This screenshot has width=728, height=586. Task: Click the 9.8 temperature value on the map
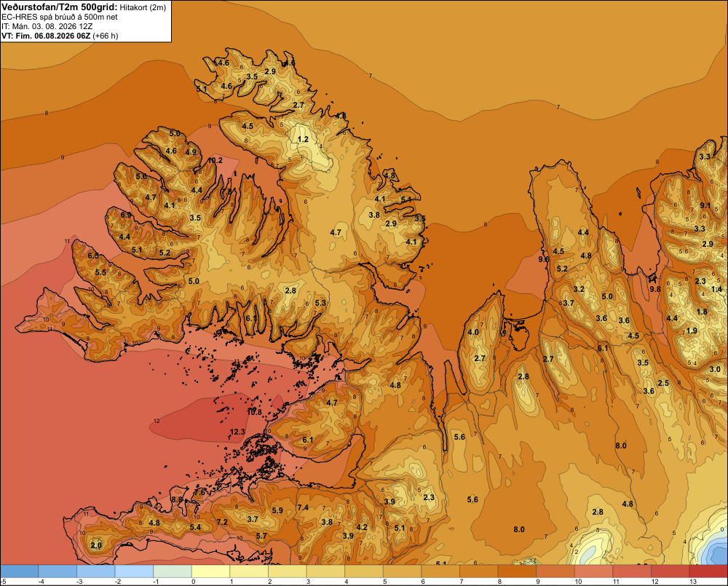point(655,289)
